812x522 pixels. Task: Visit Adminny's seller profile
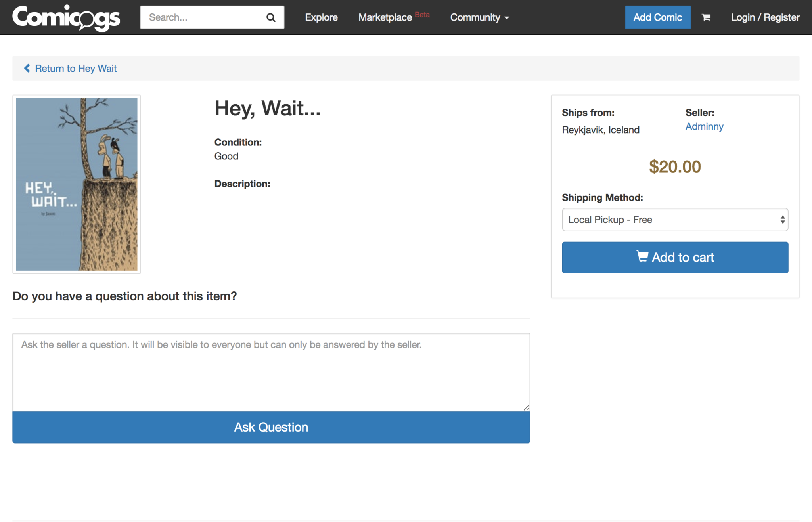[x=704, y=126]
